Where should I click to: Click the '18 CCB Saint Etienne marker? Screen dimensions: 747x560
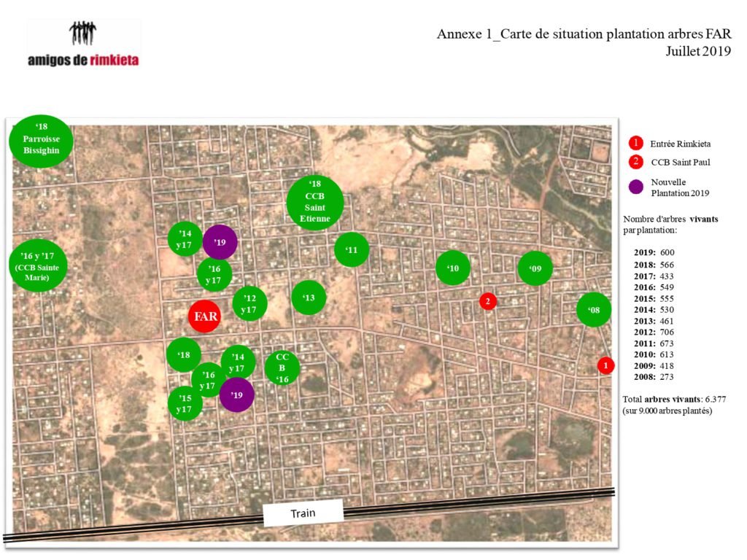click(315, 202)
